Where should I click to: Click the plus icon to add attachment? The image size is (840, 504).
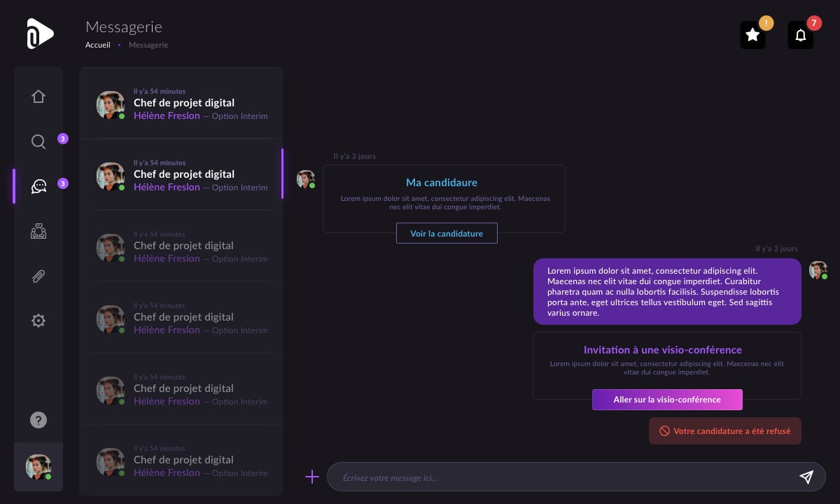(x=312, y=477)
